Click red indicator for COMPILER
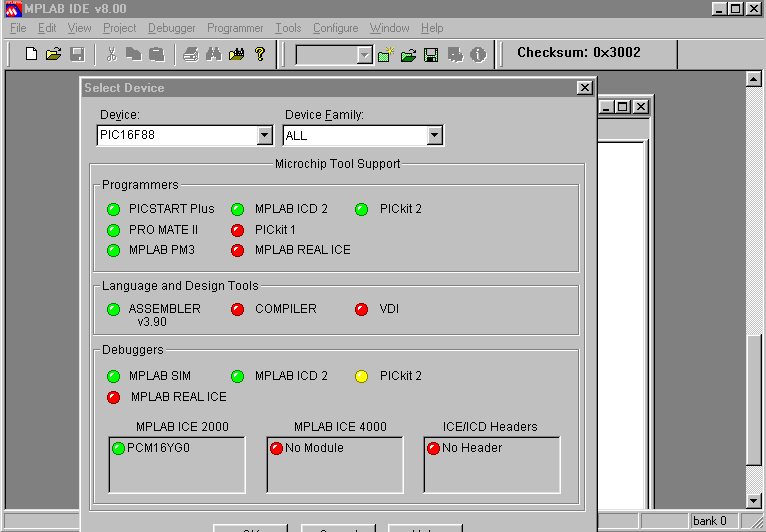 (237, 309)
